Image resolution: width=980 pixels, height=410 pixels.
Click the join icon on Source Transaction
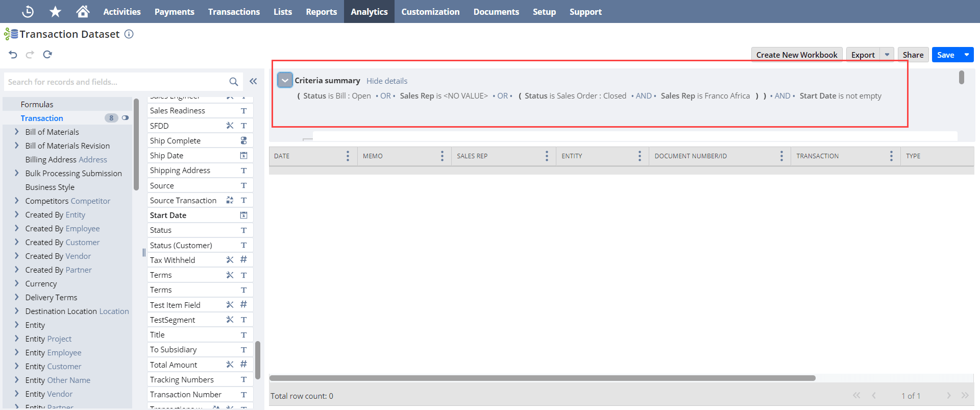point(230,200)
